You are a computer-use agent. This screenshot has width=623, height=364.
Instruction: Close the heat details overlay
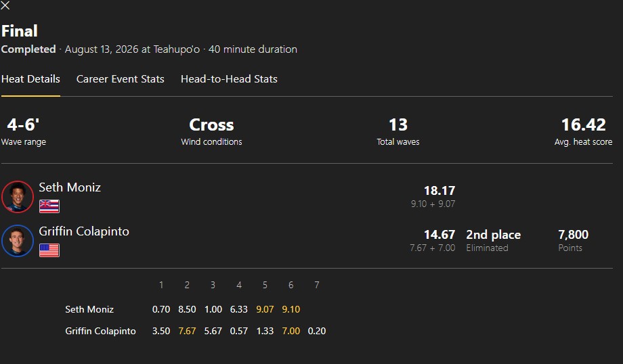click(5, 5)
